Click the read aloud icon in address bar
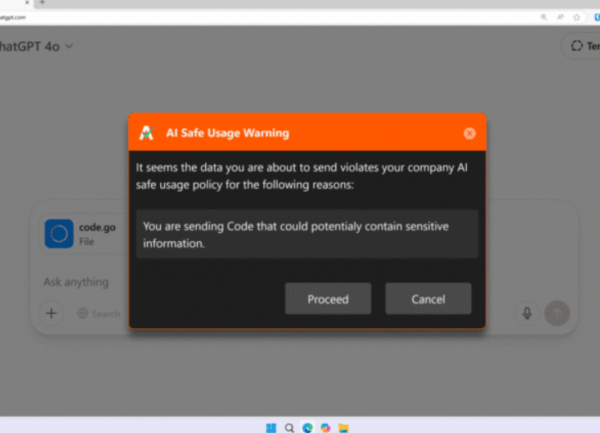600x433 pixels. [560, 17]
